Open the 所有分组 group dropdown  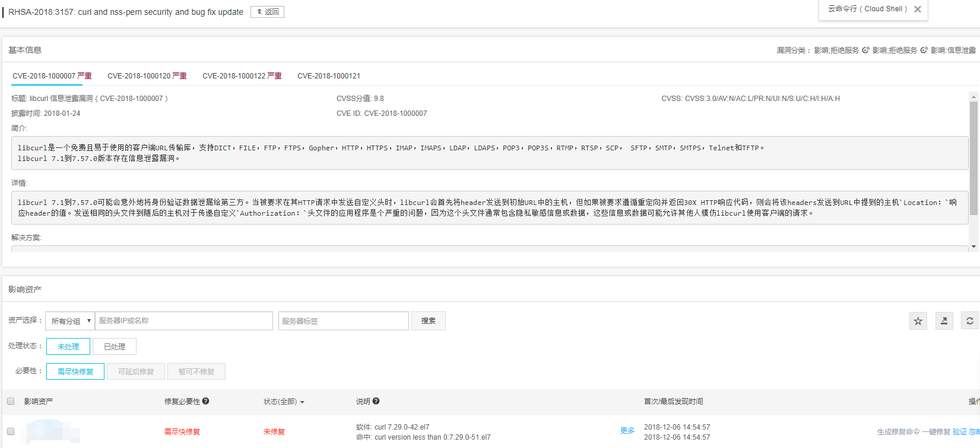tap(70, 321)
